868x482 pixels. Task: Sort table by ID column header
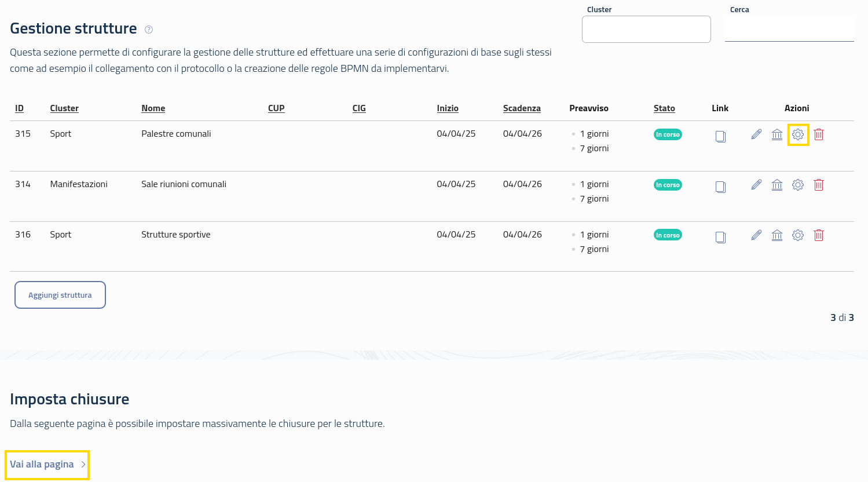coord(19,108)
